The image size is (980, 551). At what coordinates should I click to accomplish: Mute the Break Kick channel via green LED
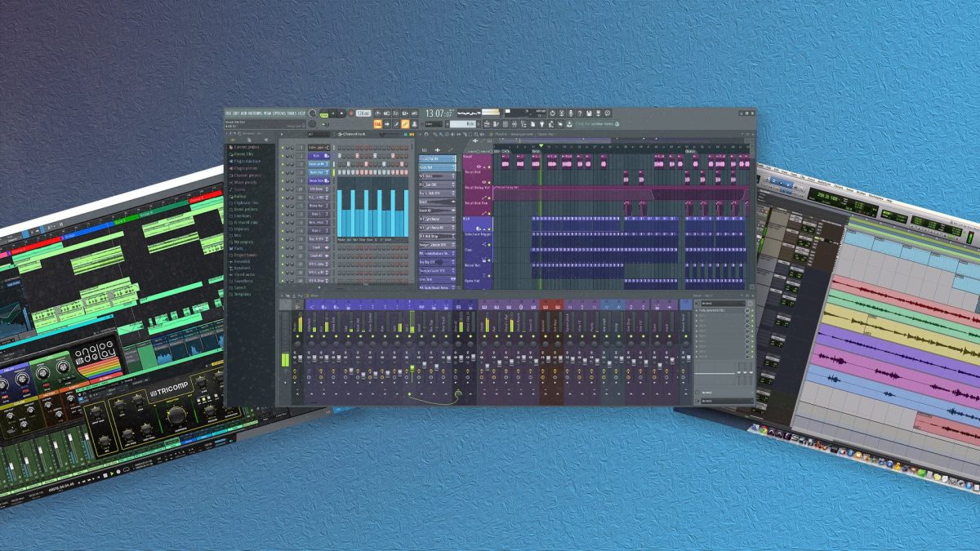283,181
